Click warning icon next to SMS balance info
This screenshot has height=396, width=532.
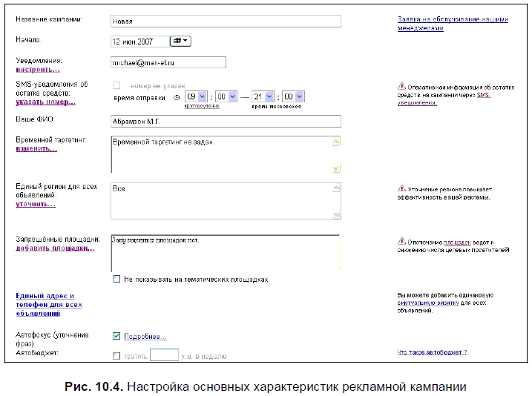click(401, 86)
